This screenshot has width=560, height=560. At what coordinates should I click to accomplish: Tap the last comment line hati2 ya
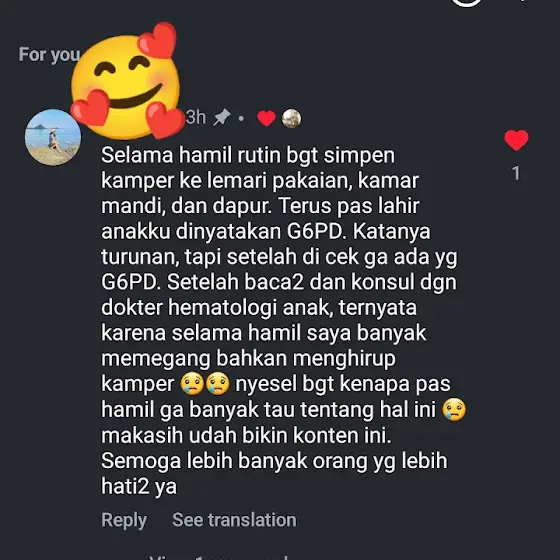point(139,486)
